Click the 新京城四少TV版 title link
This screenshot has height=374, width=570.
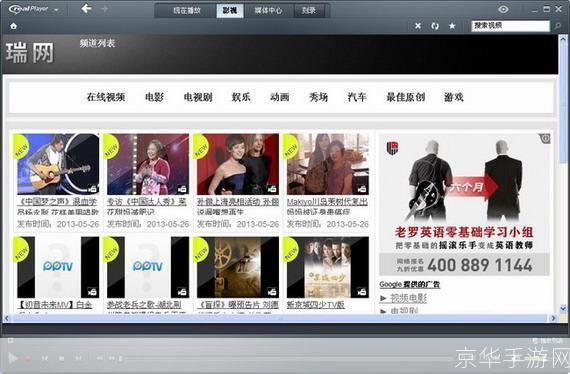316,305
